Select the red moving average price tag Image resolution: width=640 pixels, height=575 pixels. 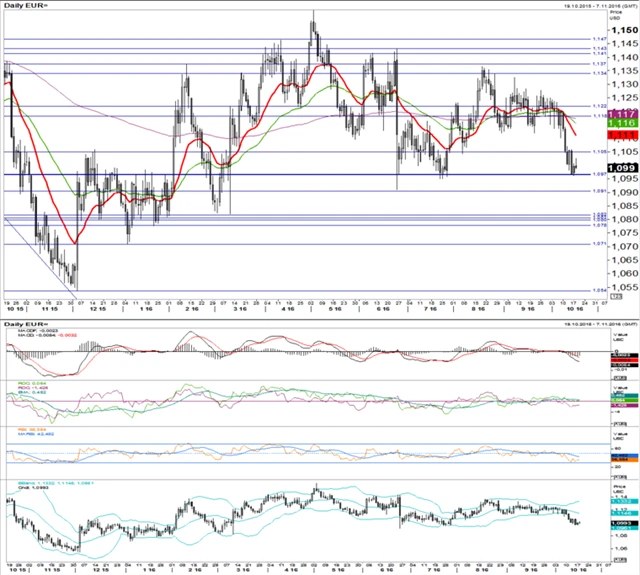point(621,134)
